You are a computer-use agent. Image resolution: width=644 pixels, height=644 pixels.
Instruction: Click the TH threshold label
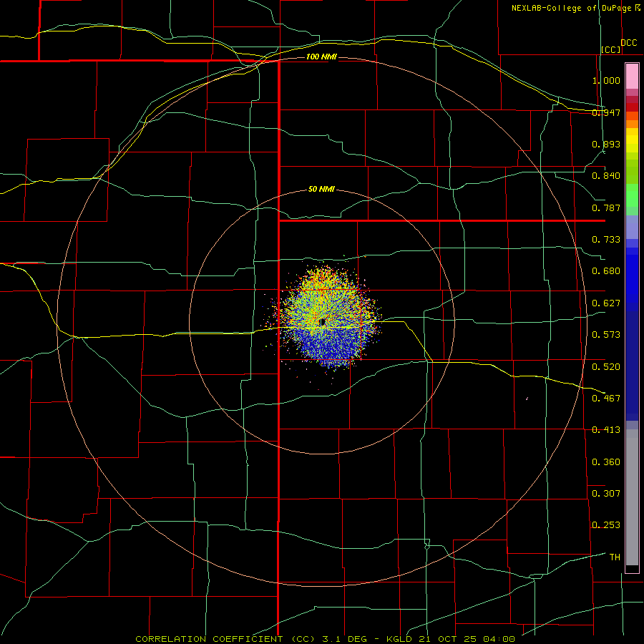coord(615,557)
